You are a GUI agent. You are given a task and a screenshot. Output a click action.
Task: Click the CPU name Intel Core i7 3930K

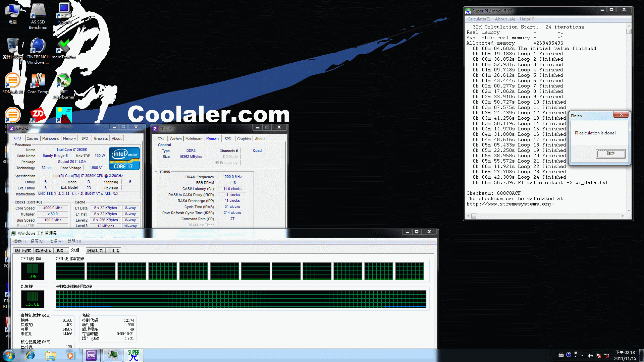(x=72, y=150)
